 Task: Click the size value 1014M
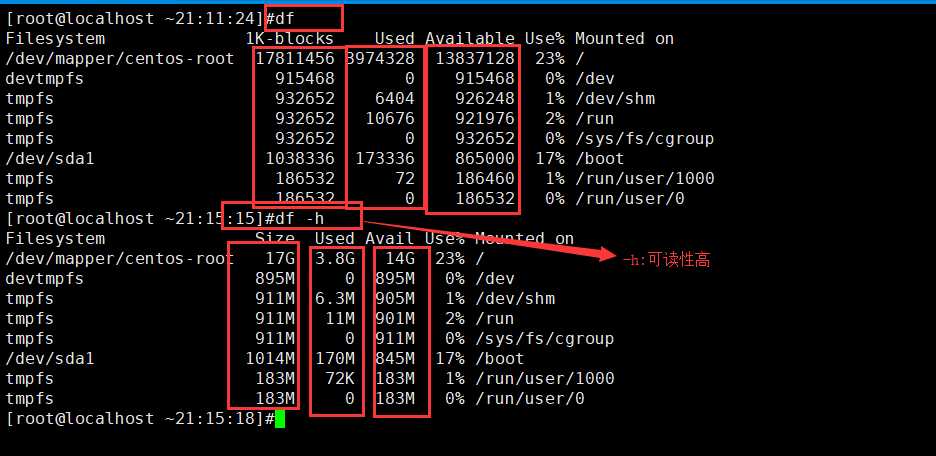270,359
